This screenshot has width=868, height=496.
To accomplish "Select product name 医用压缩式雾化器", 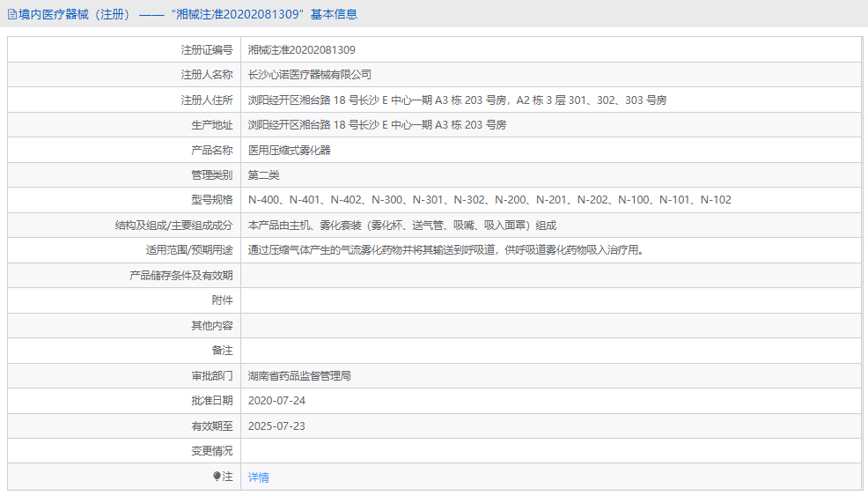I will pyautogui.click(x=289, y=150).
